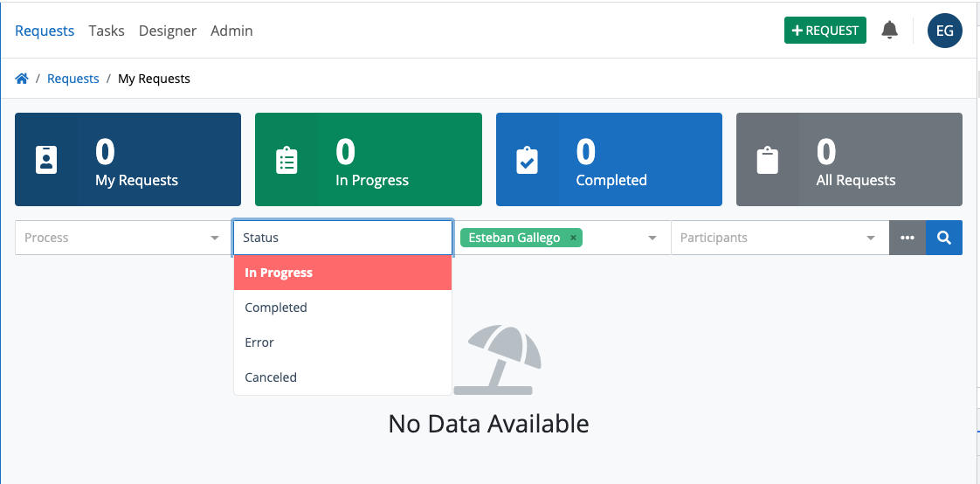Click the My Requests breadcrumb text
Screen dimensions: 980x484
[154, 79]
